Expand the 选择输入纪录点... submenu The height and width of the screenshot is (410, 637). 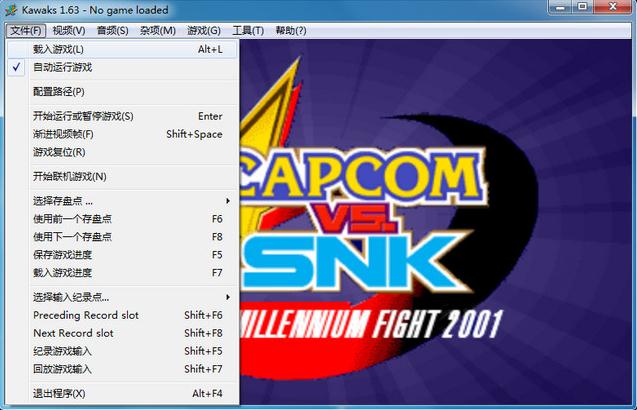pos(122,297)
